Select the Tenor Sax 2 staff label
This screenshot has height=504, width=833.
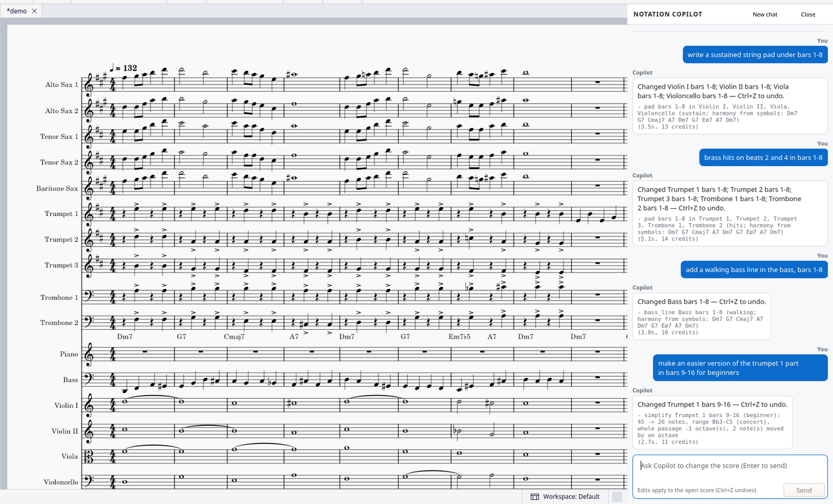(x=60, y=162)
